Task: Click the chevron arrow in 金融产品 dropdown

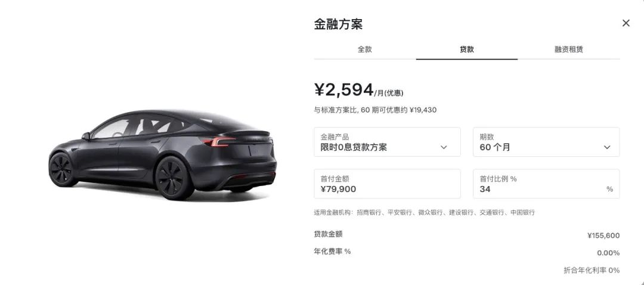Action: 444,147
